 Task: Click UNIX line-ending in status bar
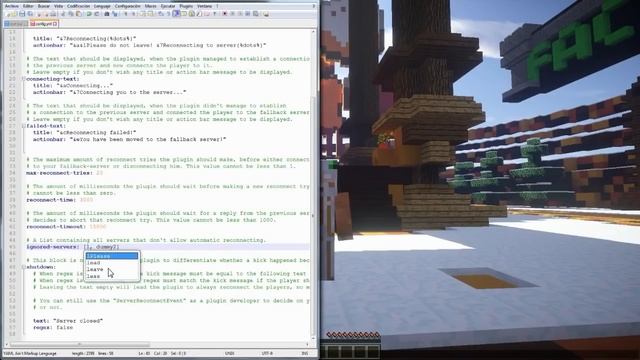pyautogui.click(x=229, y=353)
